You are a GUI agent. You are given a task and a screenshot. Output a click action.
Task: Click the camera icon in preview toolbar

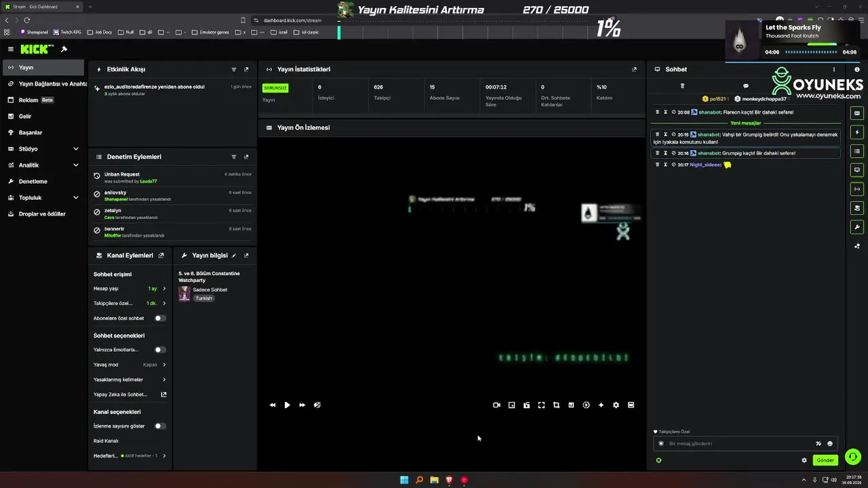tap(496, 405)
